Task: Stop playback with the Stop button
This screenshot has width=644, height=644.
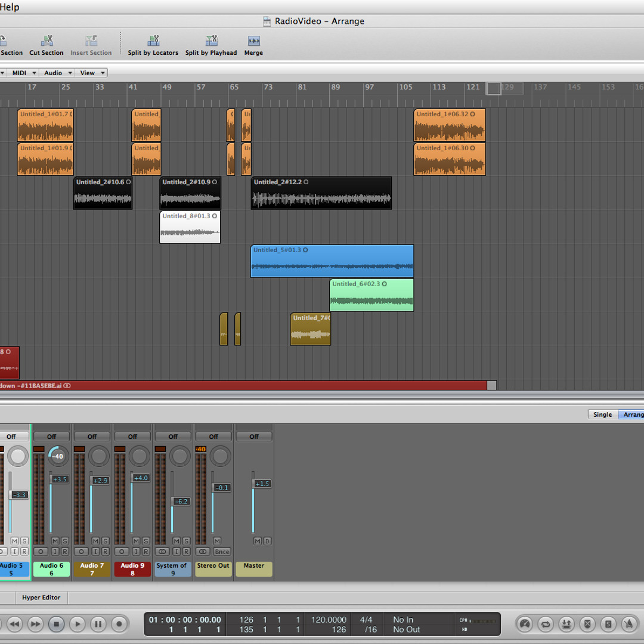Action: pos(57,624)
